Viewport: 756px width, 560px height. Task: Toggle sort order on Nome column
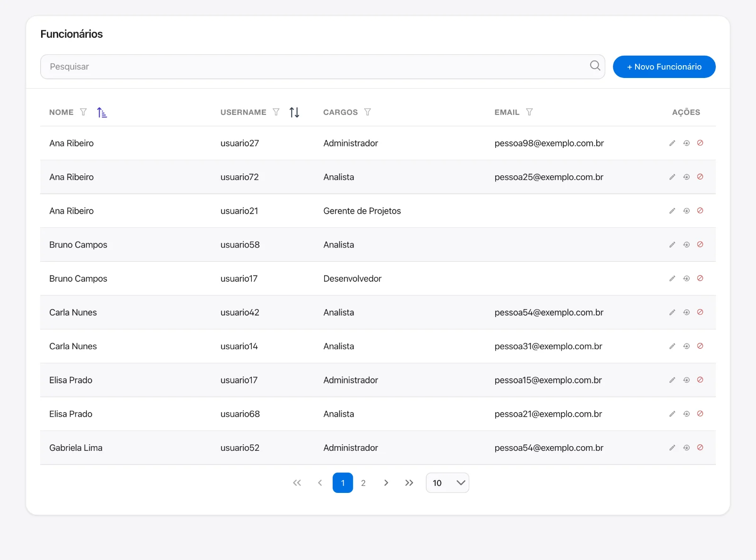(x=102, y=112)
